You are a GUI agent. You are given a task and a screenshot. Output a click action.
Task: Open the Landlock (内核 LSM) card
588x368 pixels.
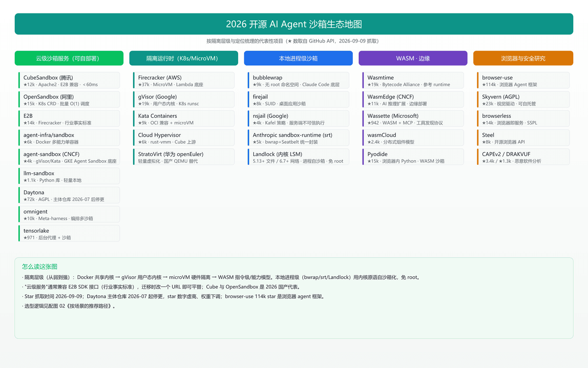pos(298,157)
